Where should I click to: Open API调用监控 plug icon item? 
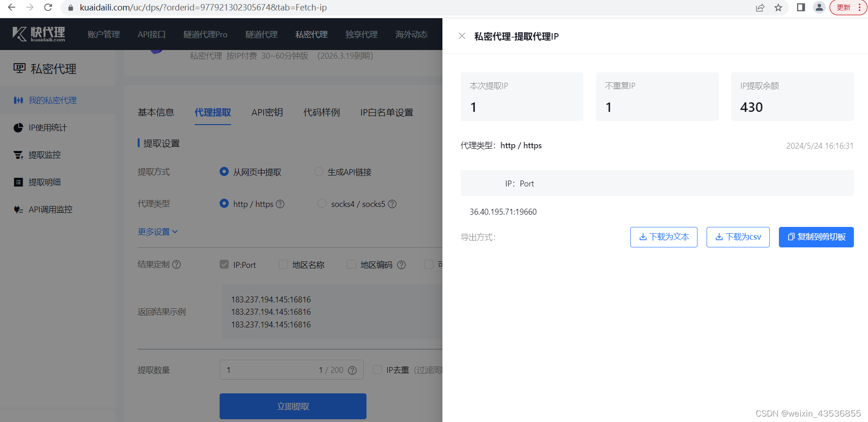tap(58, 209)
